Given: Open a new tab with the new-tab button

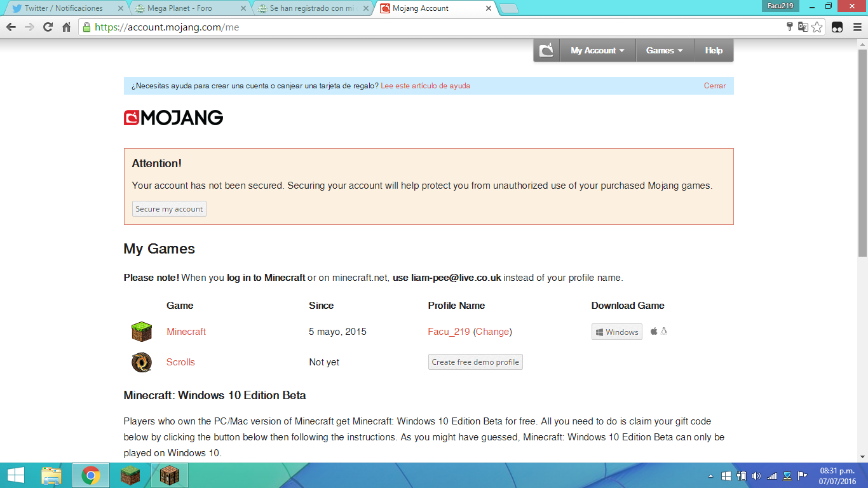Looking at the screenshot, I should click(x=509, y=8).
